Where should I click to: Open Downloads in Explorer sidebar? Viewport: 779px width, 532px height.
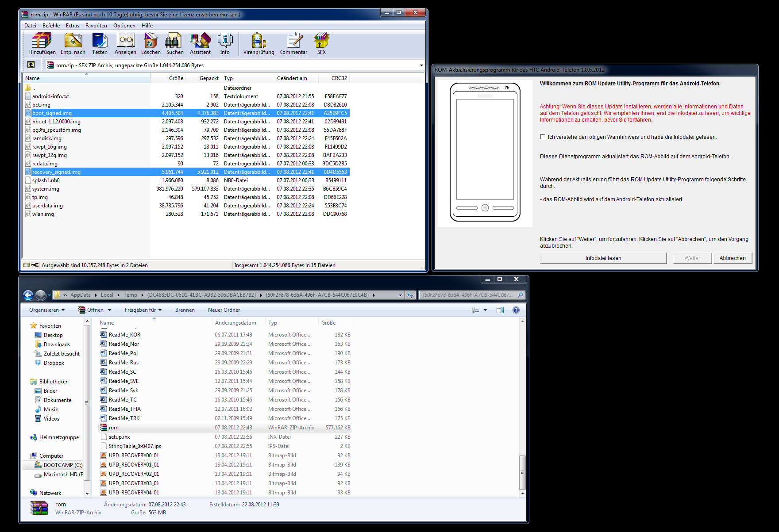(x=57, y=344)
